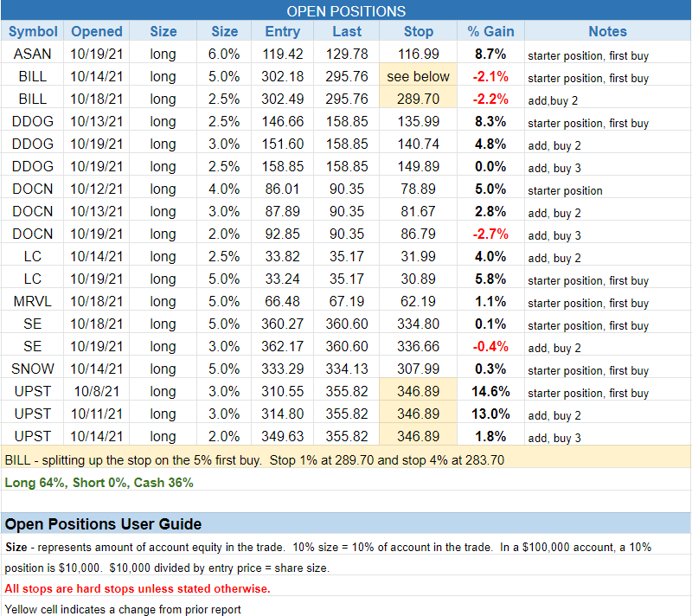Viewport: 692px width, 616px height.
Task: Select UPST entry 314.80
Action: pos(283,414)
